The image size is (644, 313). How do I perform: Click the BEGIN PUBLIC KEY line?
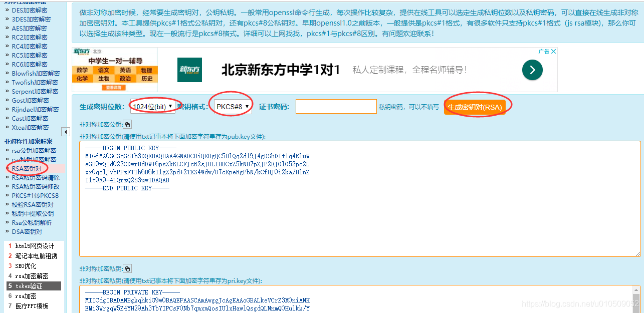click(x=130, y=148)
